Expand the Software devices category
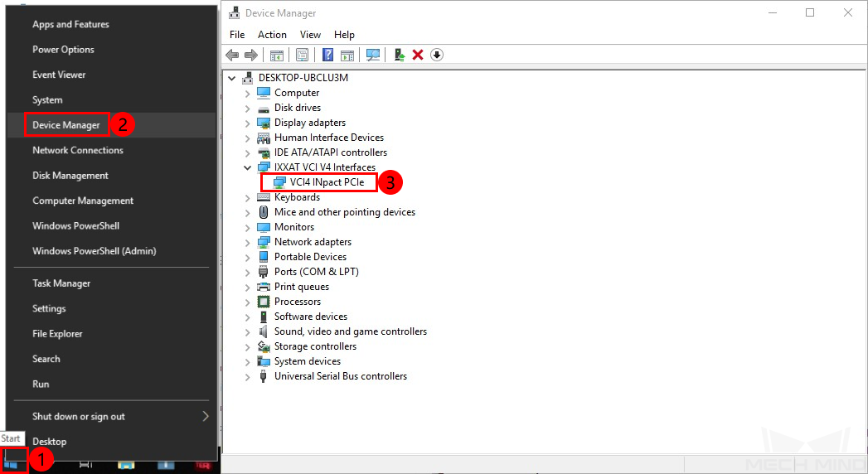Screen dimensions: 868x474 coord(247,317)
